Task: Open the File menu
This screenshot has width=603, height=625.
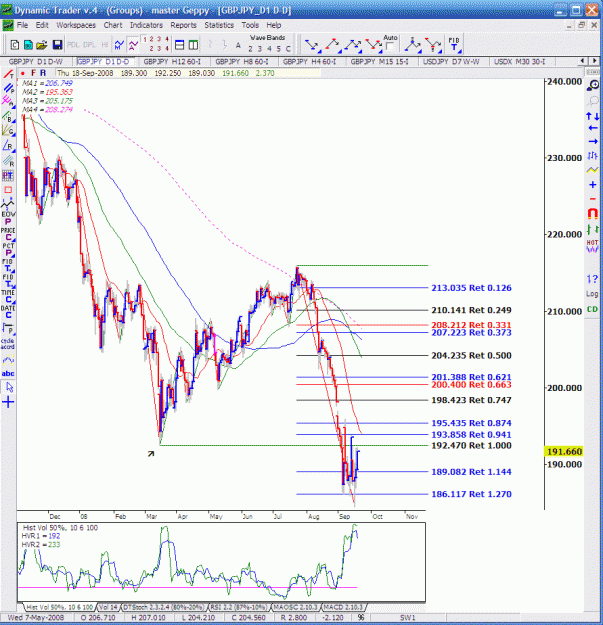Action: [22, 25]
